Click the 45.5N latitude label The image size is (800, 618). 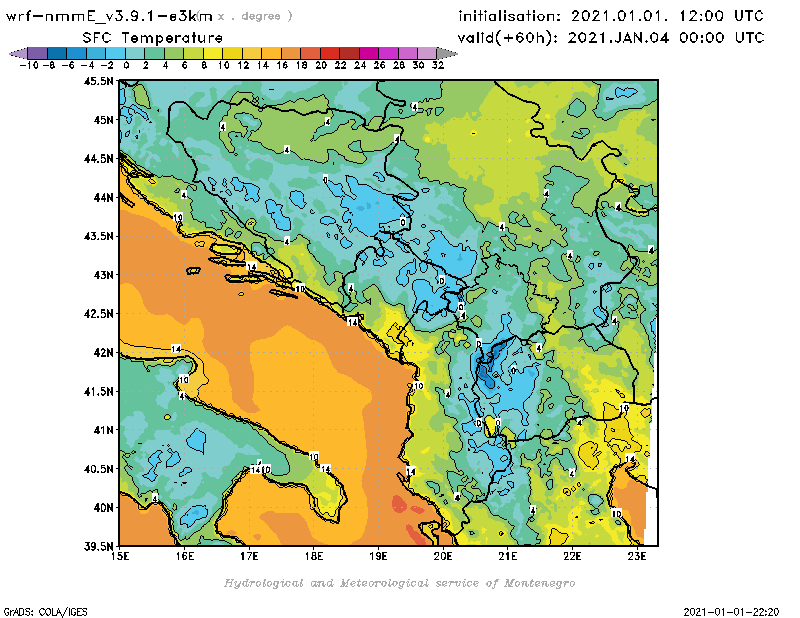click(x=98, y=81)
